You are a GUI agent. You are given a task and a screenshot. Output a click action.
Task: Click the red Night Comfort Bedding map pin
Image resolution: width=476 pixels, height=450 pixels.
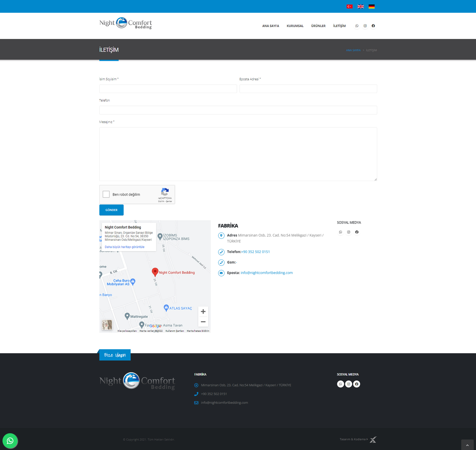[x=155, y=272]
